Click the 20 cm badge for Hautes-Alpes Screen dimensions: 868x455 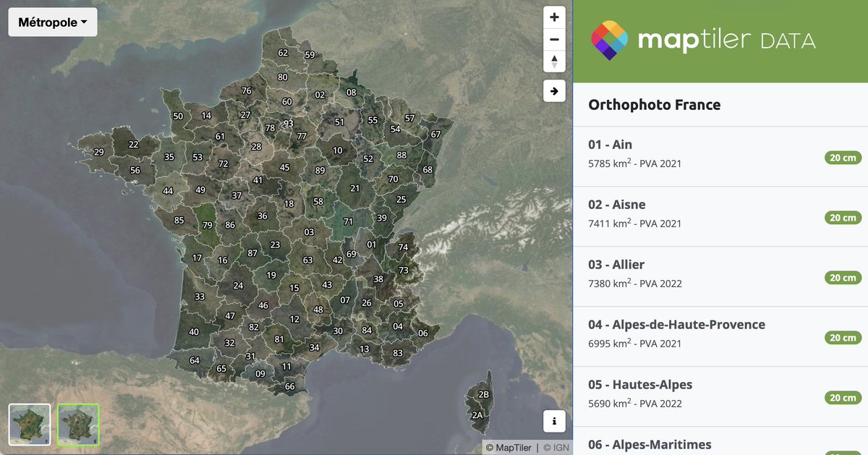coord(843,398)
